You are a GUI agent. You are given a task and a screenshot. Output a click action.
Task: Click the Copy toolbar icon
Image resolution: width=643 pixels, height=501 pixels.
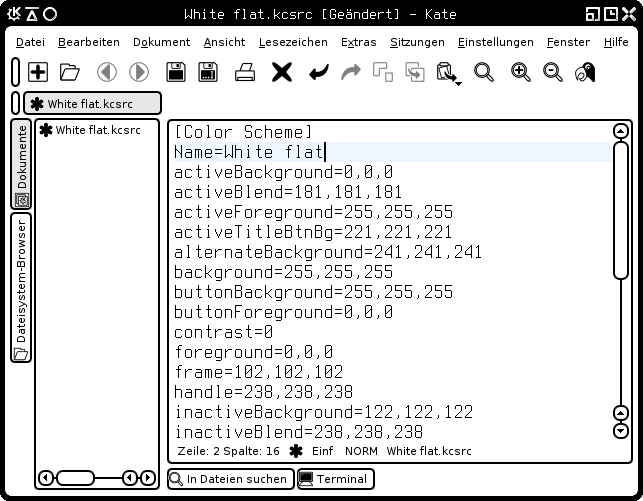click(415, 73)
